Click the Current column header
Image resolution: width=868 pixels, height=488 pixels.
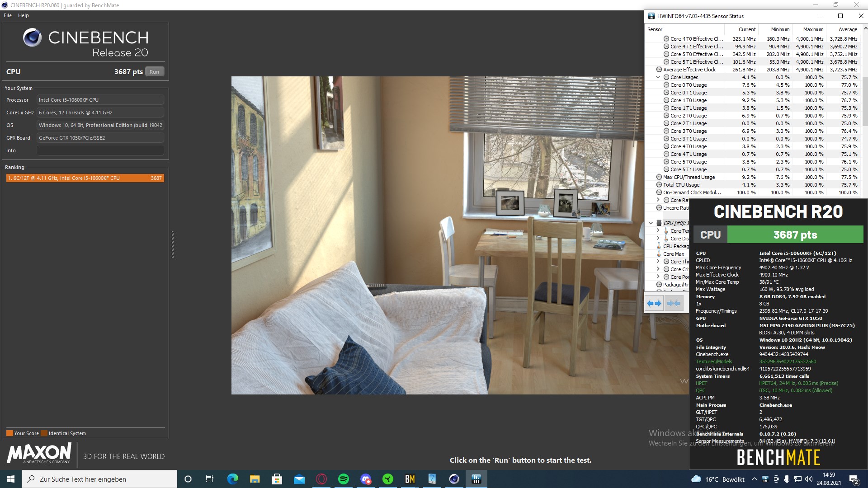click(741, 29)
